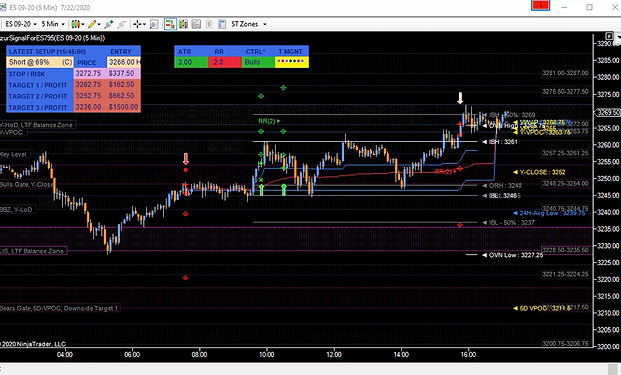Click the red L button in title bar
This screenshot has height=375, width=621.
click(540, 6)
